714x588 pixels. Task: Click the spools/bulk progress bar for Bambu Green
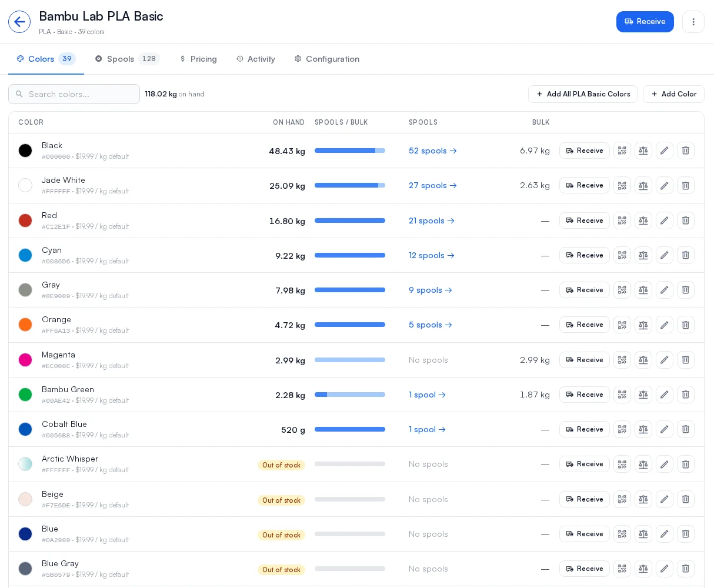click(350, 395)
